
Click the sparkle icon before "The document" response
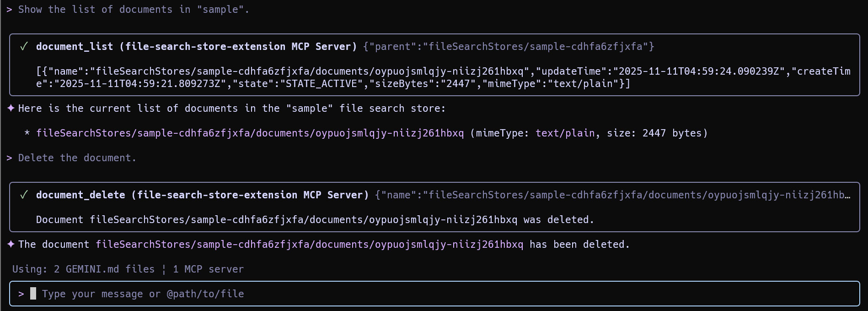pyautogui.click(x=11, y=245)
